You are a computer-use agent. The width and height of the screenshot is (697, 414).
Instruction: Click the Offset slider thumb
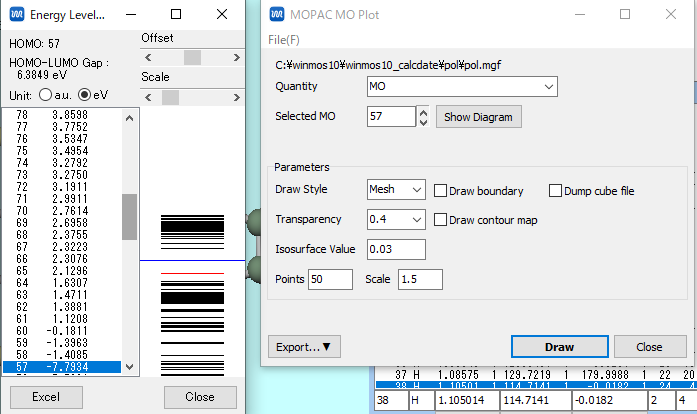coord(192,57)
